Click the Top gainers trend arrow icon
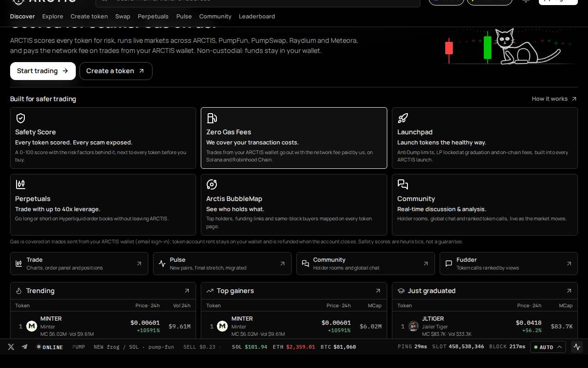This screenshot has height=368, width=588. (210, 291)
